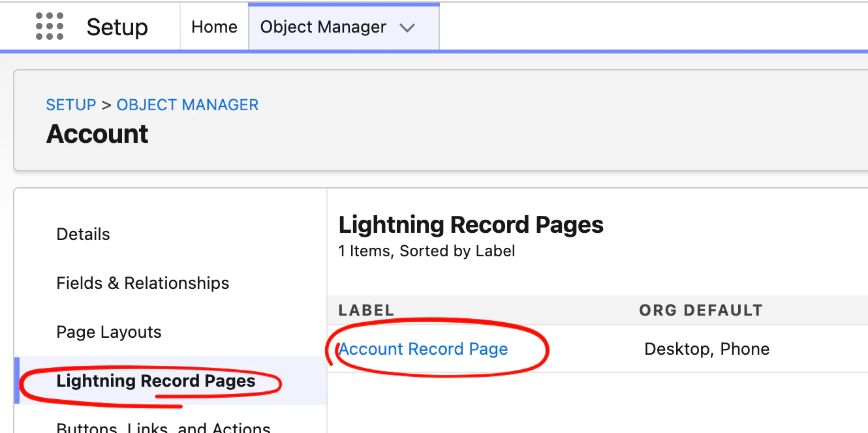Image resolution: width=868 pixels, height=433 pixels.
Task: Open the Account Record Page link
Action: [424, 349]
